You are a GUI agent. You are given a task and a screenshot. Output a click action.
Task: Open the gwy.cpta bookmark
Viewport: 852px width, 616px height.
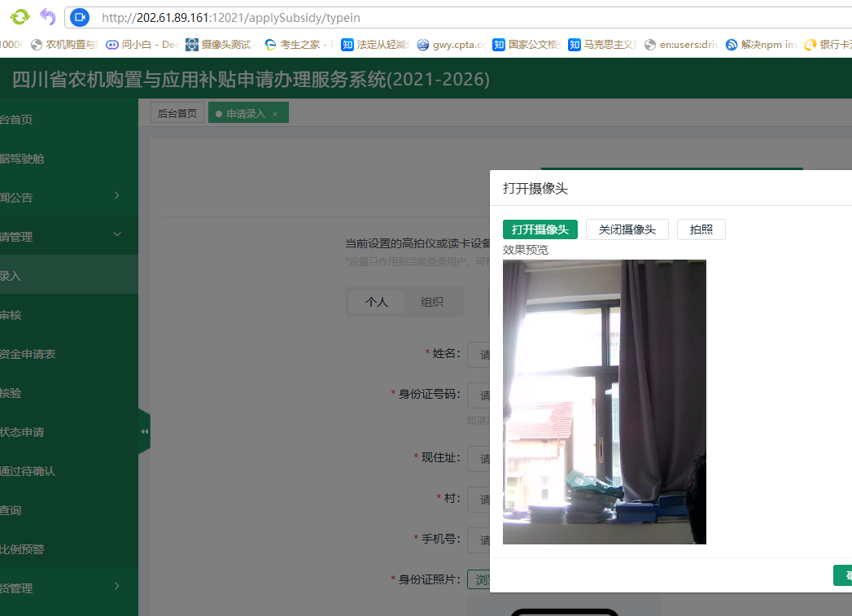451,45
